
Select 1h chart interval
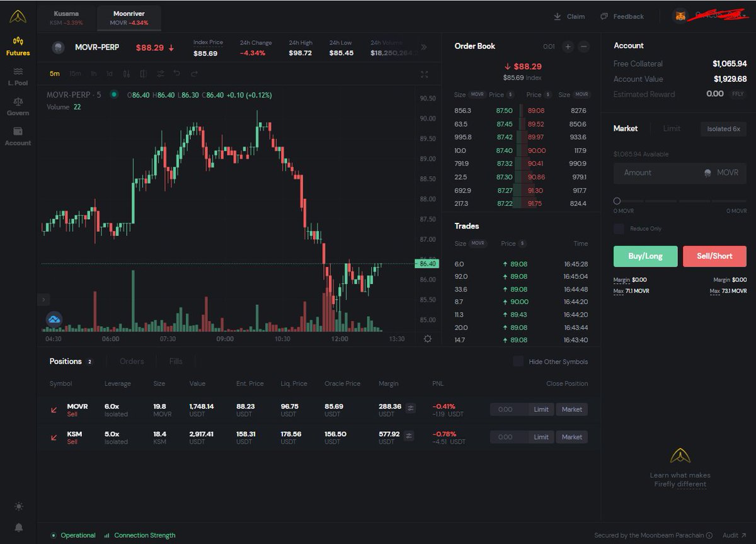click(93, 74)
